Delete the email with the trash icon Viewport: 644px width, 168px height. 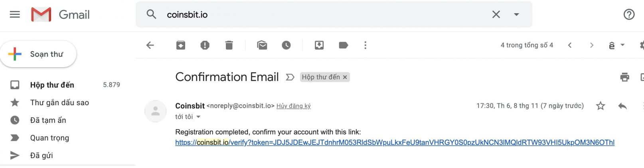229,45
